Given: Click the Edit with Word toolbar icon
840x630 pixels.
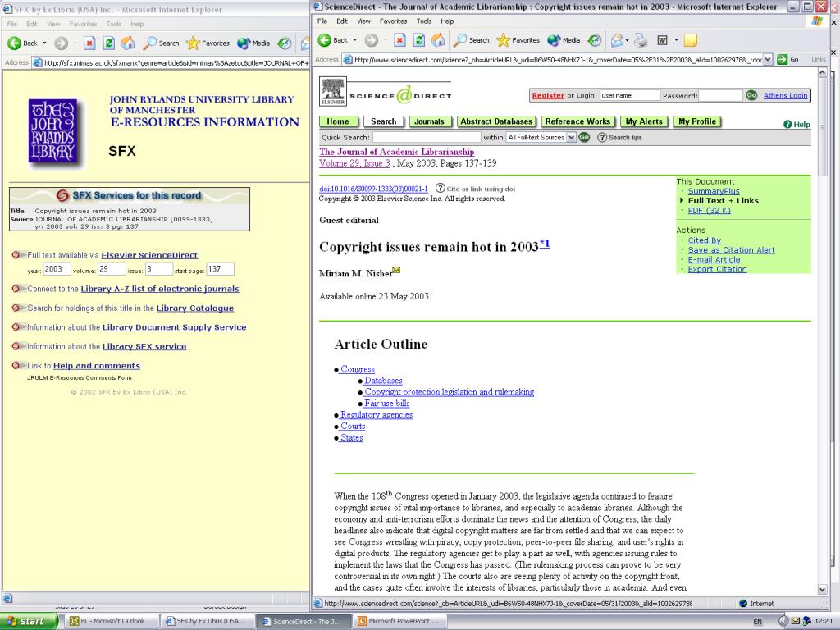Looking at the screenshot, I should click(662, 40).
